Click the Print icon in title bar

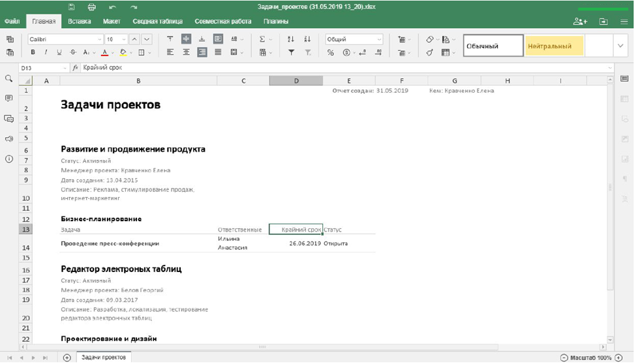91,7
